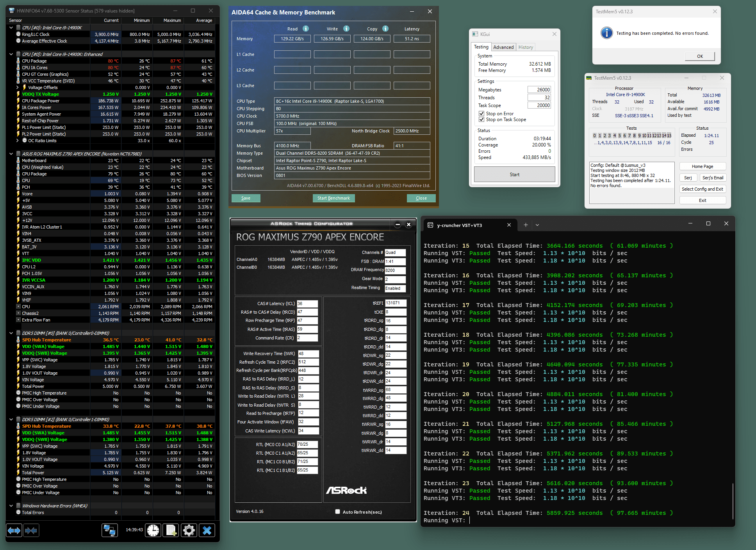Collapse Windows Hardware Errors (WHEA) group
The height and width of the screenshot is (550, 756).
tap(11, 506)
